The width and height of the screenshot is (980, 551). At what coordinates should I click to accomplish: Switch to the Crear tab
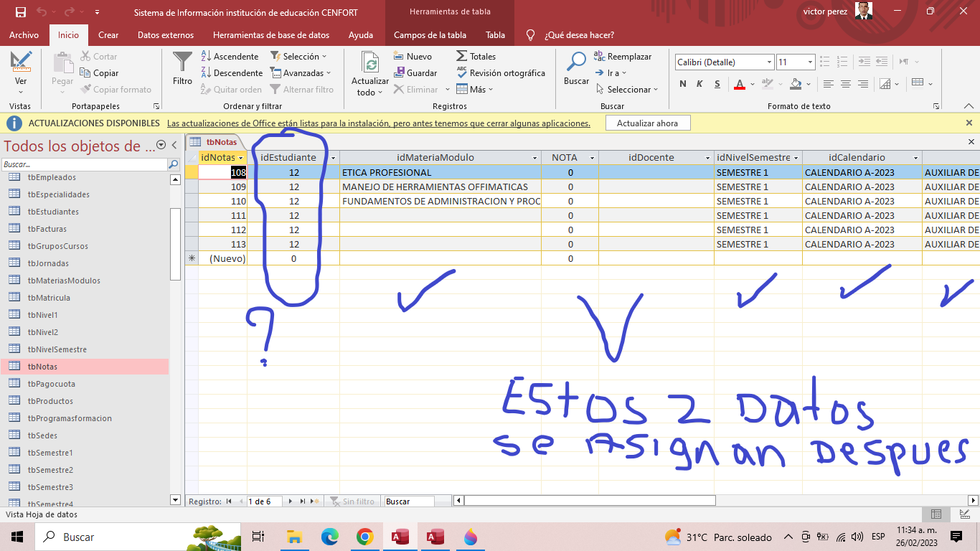[108, 34]
